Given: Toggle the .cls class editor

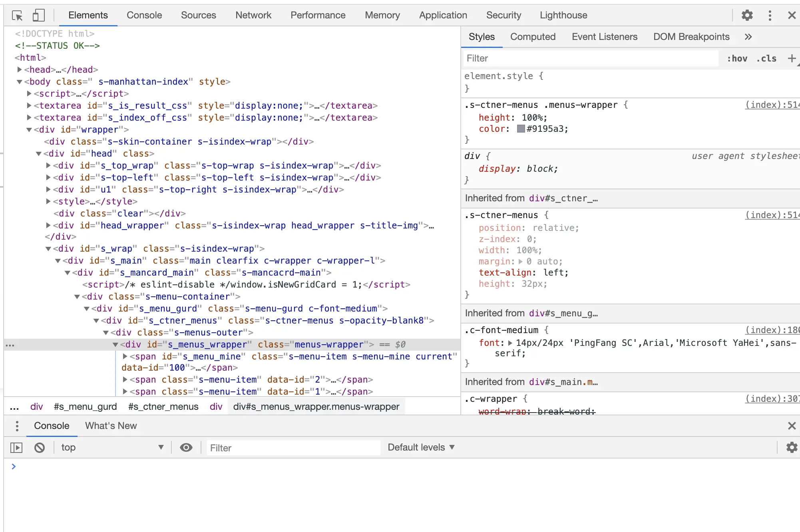Looking at the screenshot, I should (766, 58).
